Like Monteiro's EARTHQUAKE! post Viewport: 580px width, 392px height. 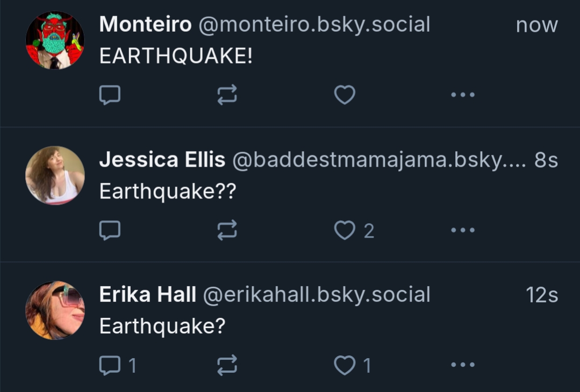[345, 95]
